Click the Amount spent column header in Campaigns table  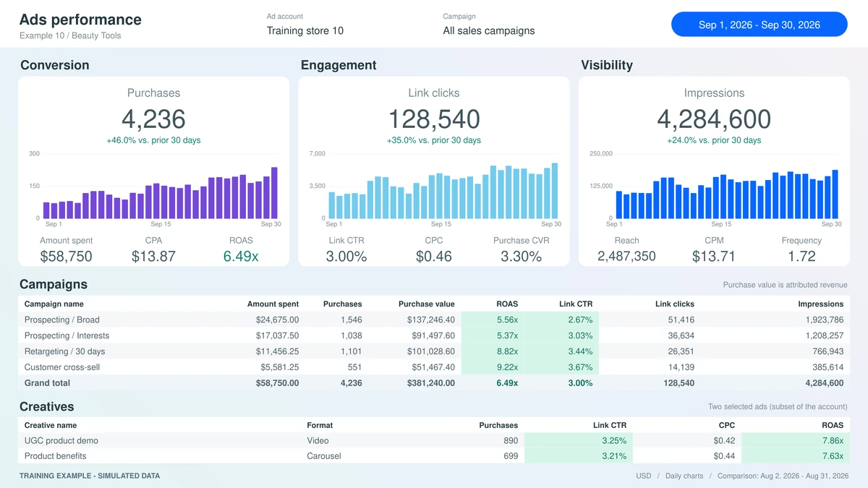point(273,304)
